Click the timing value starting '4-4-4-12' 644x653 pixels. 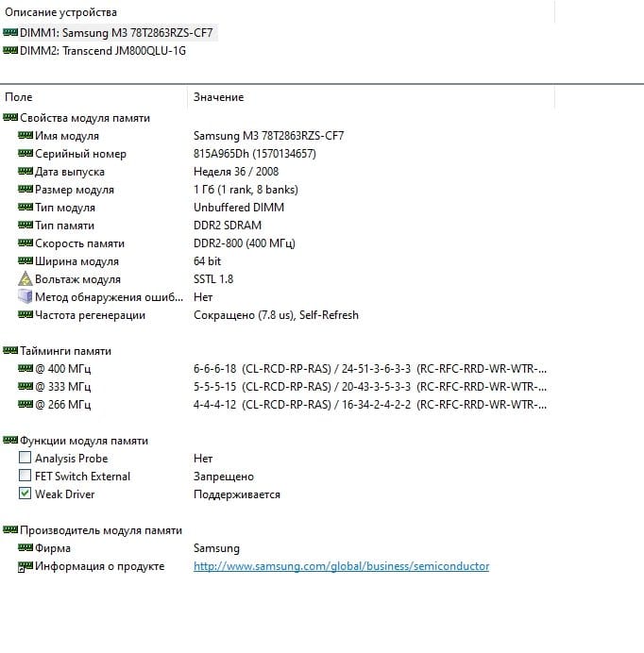click(370, 405)
